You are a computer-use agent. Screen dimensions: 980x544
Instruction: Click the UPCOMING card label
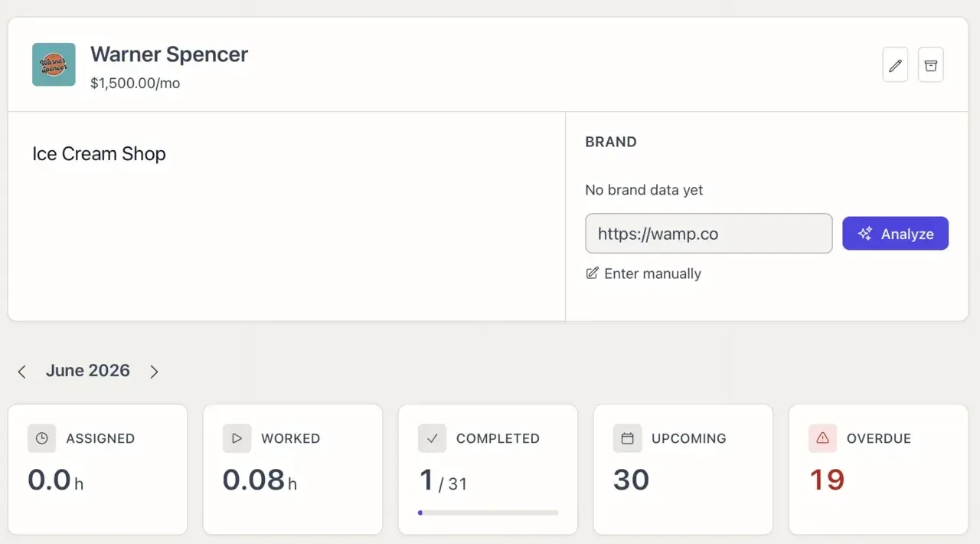pyautogui.click(x=689, y=438)
